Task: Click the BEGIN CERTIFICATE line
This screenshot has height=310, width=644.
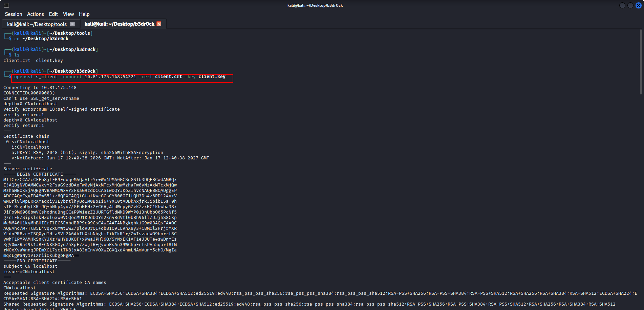Action: click(x=40, y=174)
